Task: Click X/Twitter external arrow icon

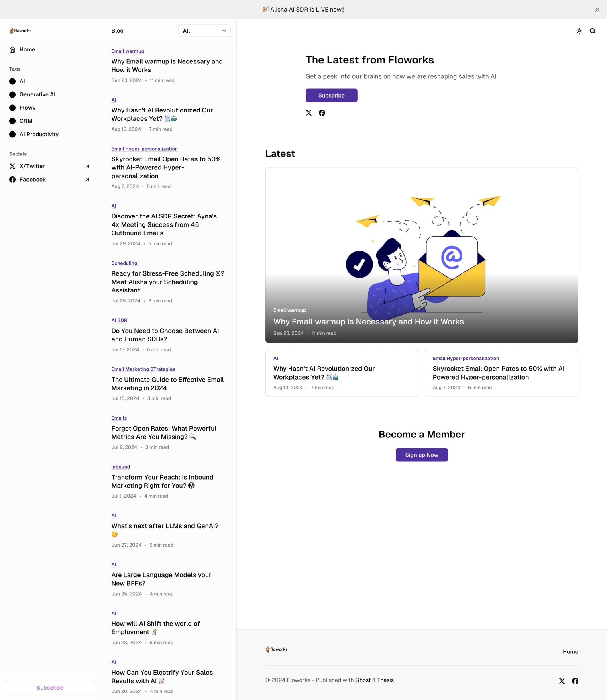Action: (87, 166)
